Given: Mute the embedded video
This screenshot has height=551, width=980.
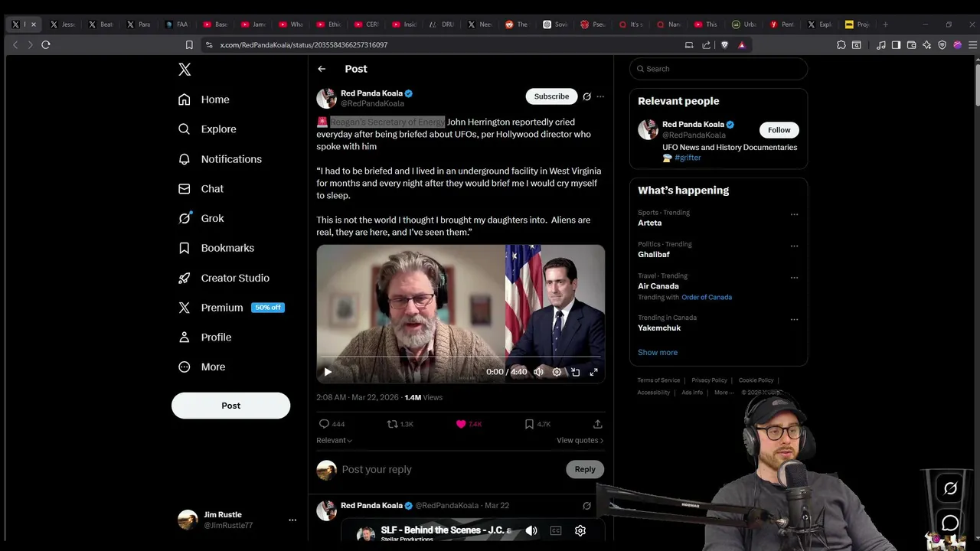Looking at the screenshot, I should click(x=538, y=372).
